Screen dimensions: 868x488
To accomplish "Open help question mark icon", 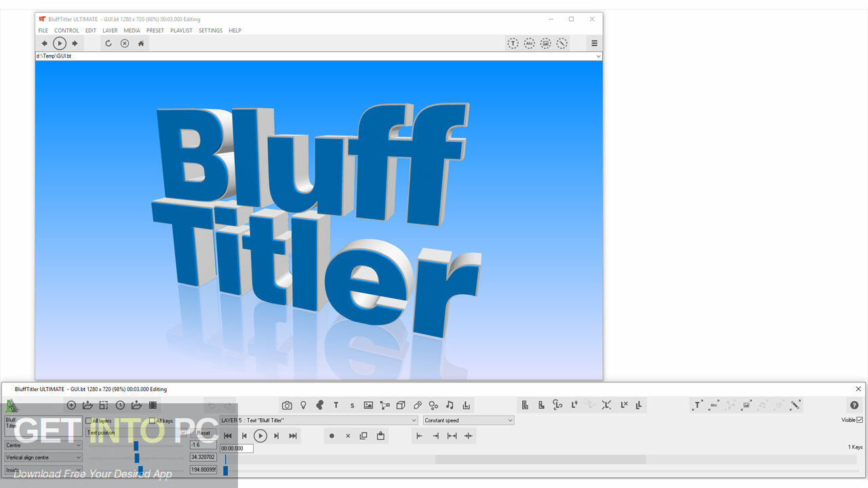I will point(854,405).
